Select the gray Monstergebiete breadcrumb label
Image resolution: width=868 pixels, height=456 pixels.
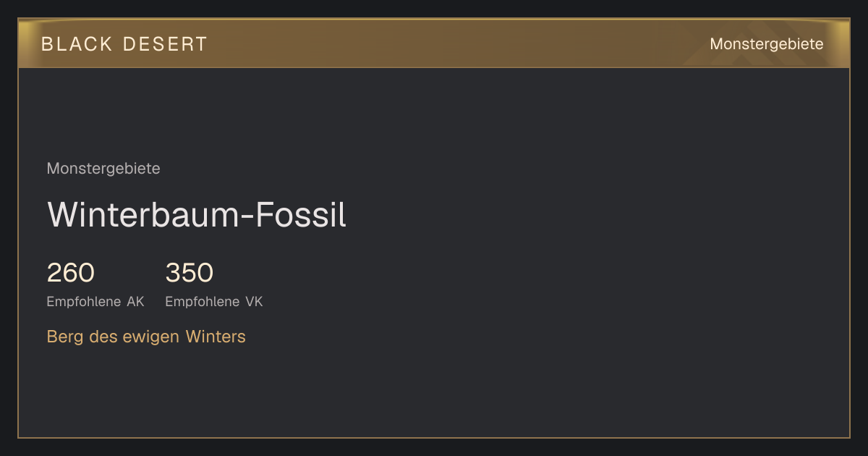coord(103,169)
